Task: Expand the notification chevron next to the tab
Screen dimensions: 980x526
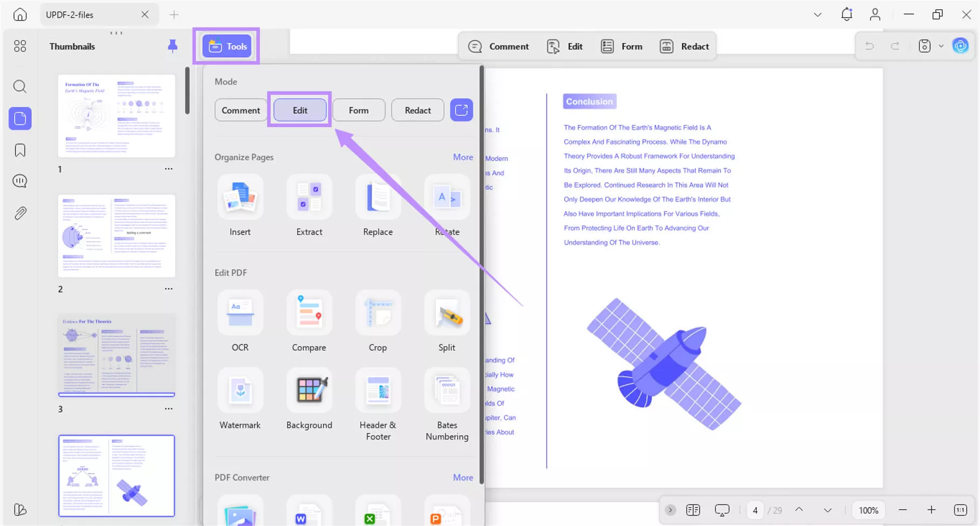Action: point(817,15)
